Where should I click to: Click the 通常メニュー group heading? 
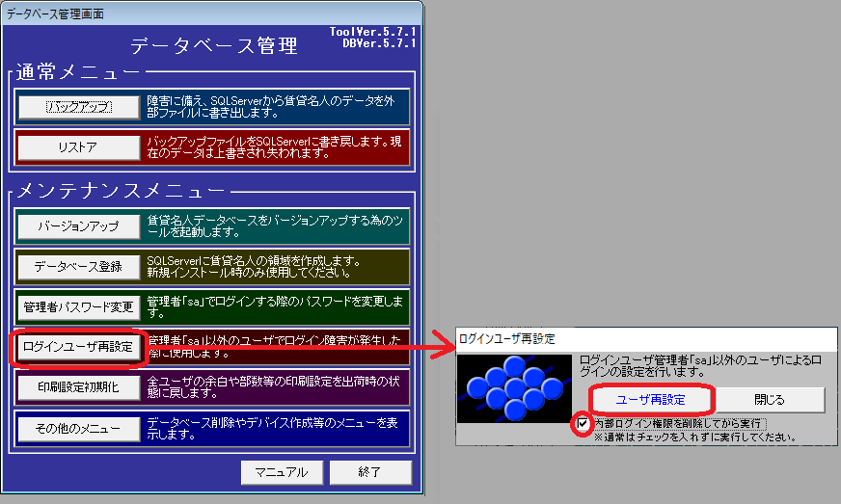coord(77,72)
